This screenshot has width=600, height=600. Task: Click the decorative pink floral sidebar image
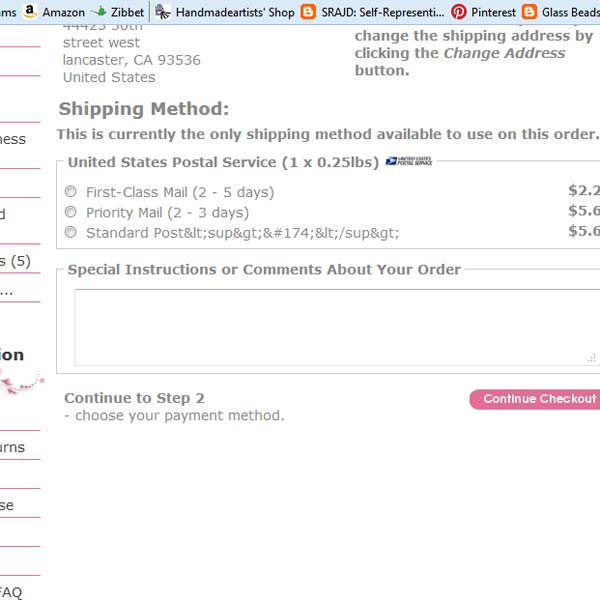(x=22, y=383)
